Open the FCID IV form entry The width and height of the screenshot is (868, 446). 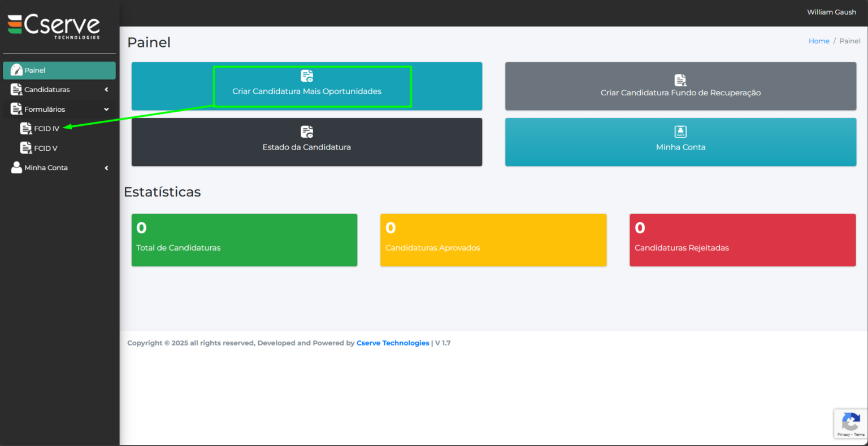46,129
